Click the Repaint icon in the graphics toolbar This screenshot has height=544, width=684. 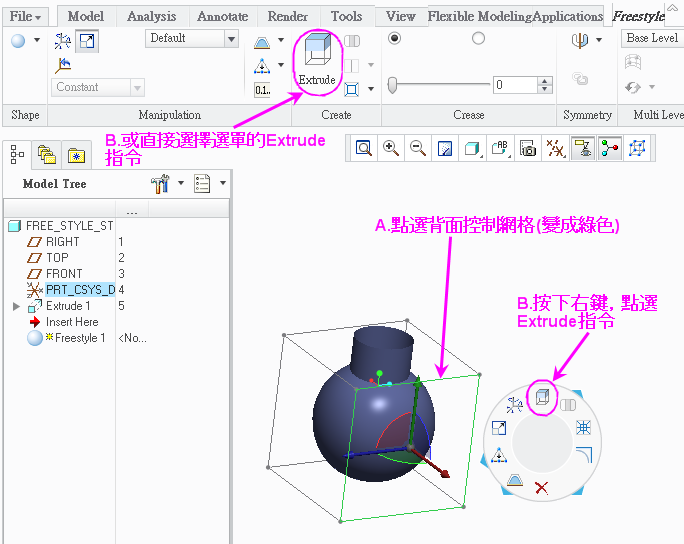click(445, 149)
